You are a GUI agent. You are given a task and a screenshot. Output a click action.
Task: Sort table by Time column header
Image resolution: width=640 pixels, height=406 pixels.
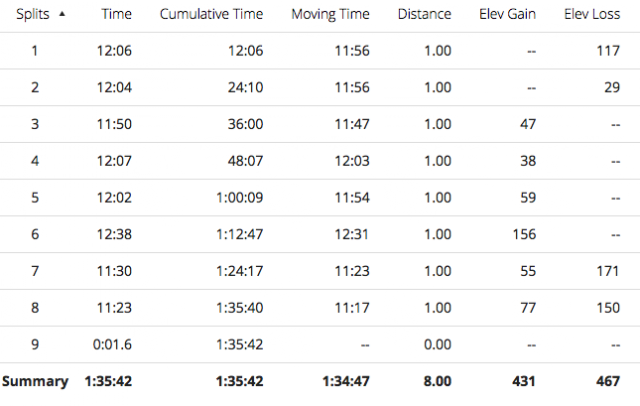coord(116,14)
